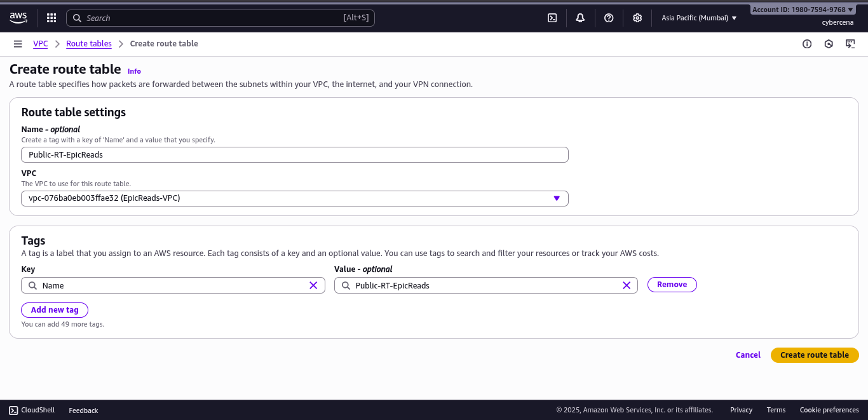Click the search magnifier in the tag Key field

[x=32, y=285]
